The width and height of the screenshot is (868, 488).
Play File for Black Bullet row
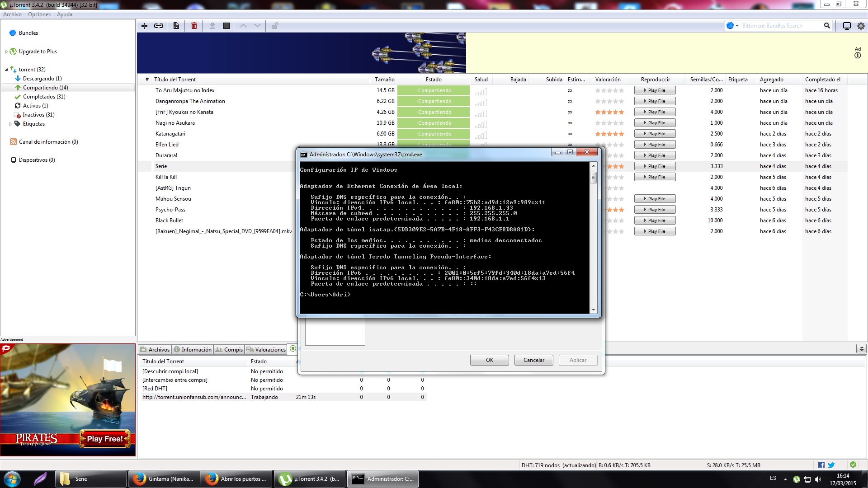point(655,221)
